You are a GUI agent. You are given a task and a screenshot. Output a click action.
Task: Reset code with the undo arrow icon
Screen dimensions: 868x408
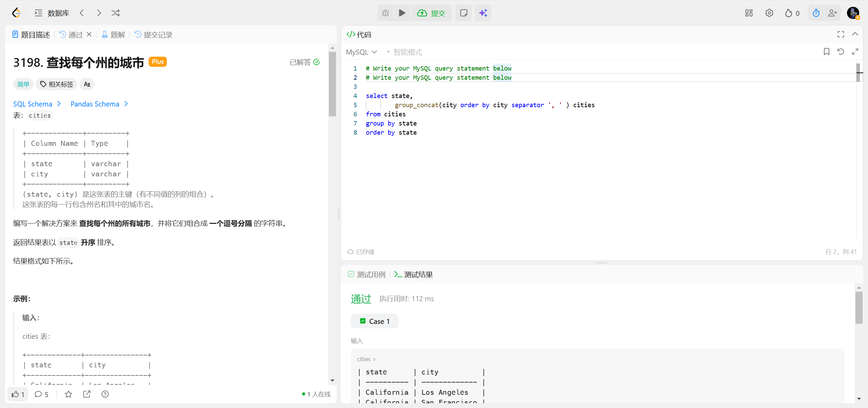click(x=841, y=52)
